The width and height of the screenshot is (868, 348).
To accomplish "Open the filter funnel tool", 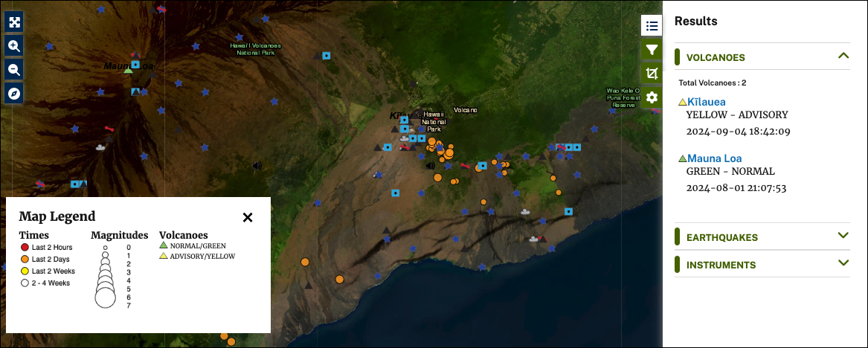I will 652,50.
